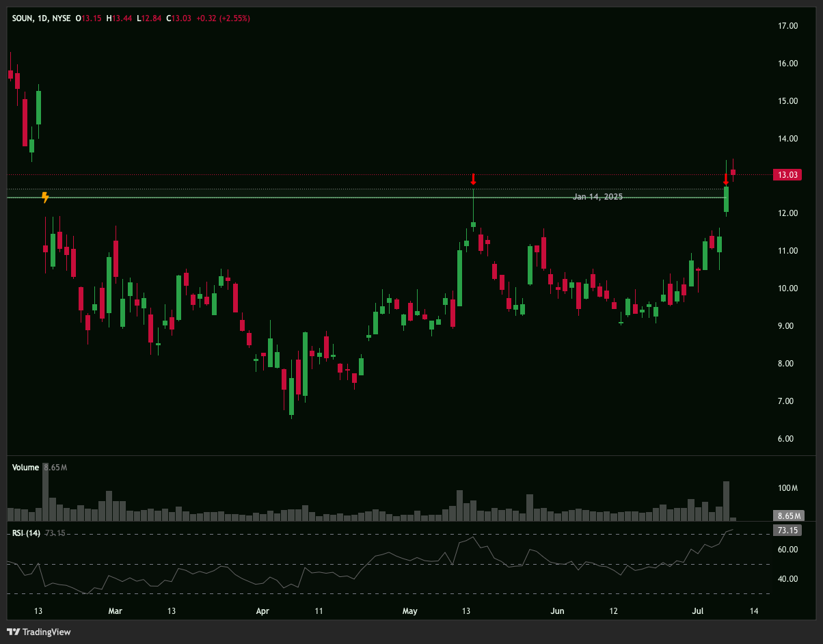The height and width of the screenshot is (644, 823).
Task: Click the Jun label on time axis
Action: 558,611
